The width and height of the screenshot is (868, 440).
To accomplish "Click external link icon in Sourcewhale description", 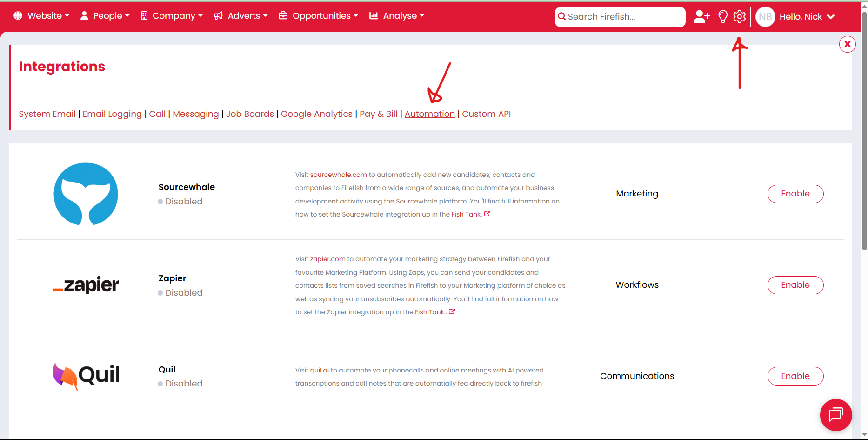I will (x=487, y=214).
